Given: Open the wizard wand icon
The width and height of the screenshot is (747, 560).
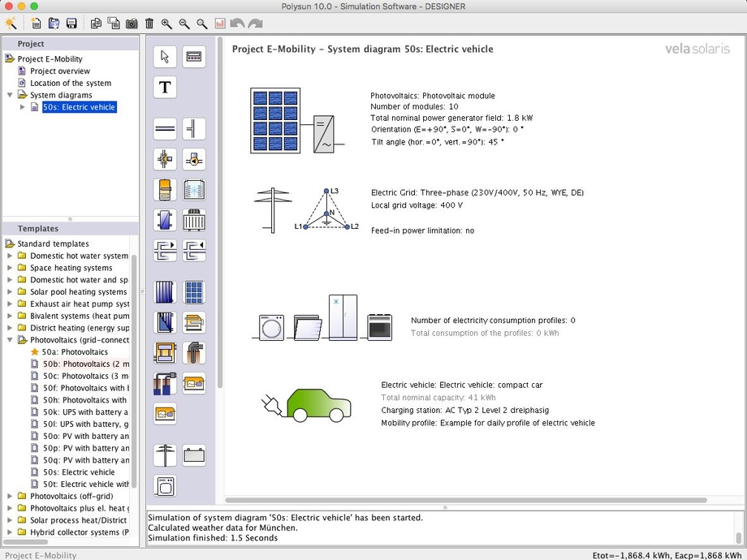Looking at the screenshot, I should (x=11, y=24).
